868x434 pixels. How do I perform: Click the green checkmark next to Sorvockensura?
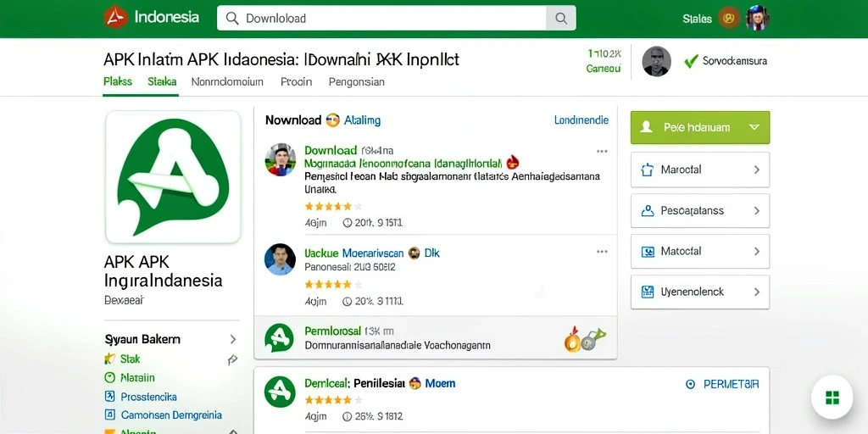point(691,61)
